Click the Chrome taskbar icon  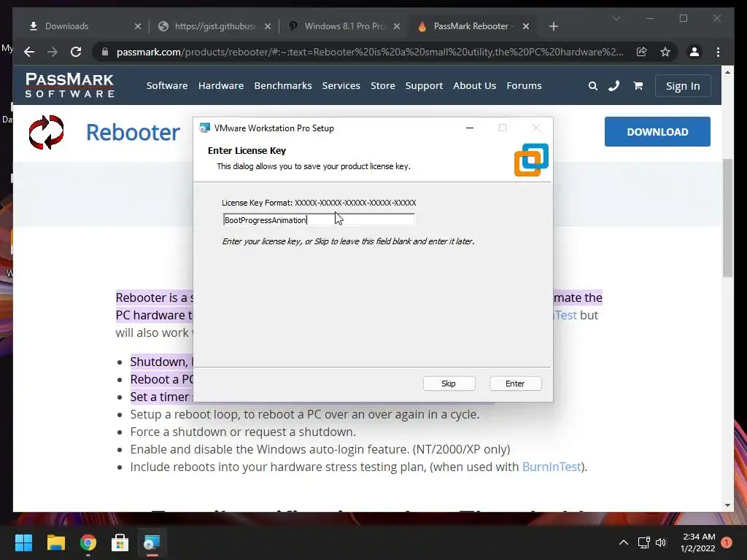point(88,542)
